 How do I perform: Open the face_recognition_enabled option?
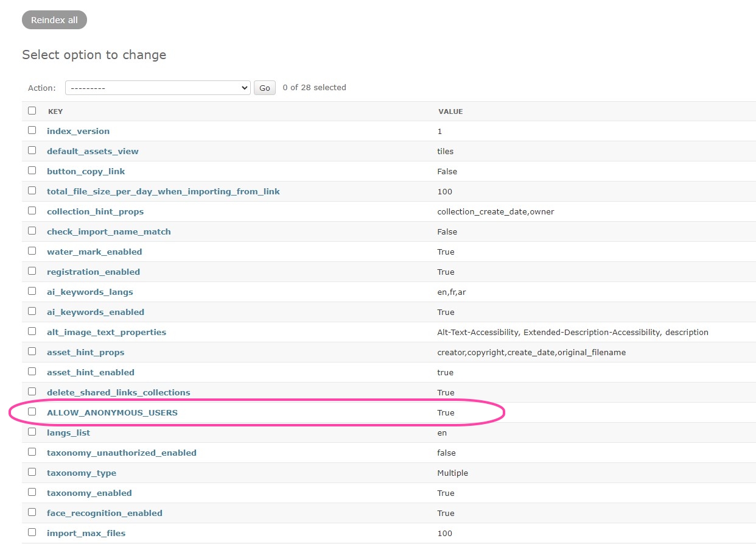tap(105, 513)
